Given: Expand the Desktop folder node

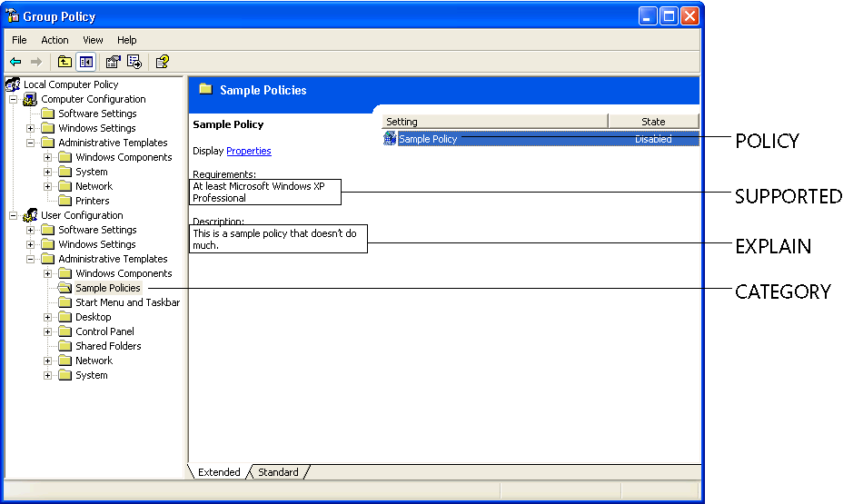Looking at the screenshot, I should pyautogui.click(x=48, y=317).
